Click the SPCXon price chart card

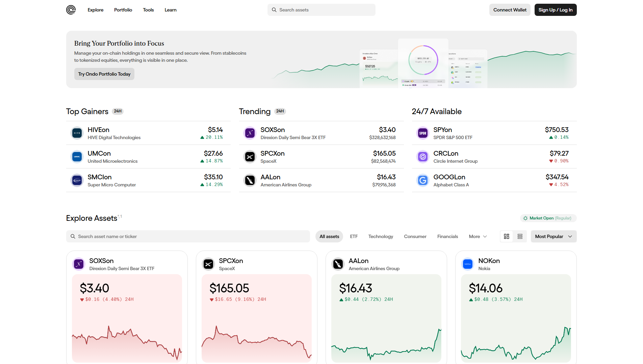point(257,318)
